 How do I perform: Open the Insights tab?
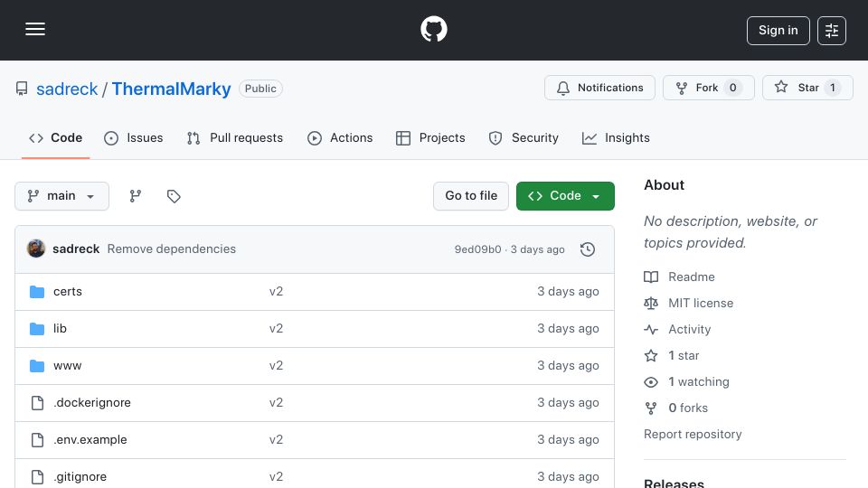616,137
